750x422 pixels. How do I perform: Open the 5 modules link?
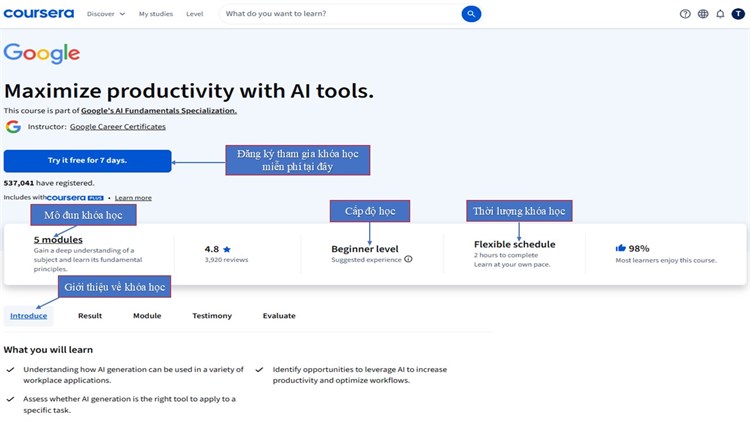tap(58, 239)
